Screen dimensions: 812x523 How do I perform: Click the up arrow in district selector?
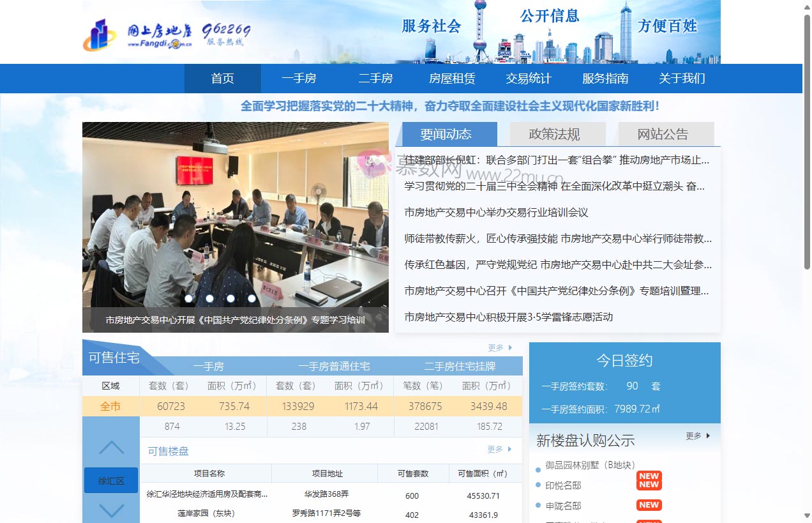pyautogui.click(x=110, y=446)
